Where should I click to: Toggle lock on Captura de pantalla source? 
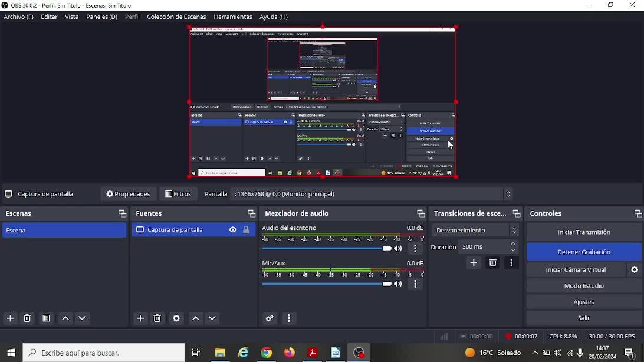[x=246, y=230]
